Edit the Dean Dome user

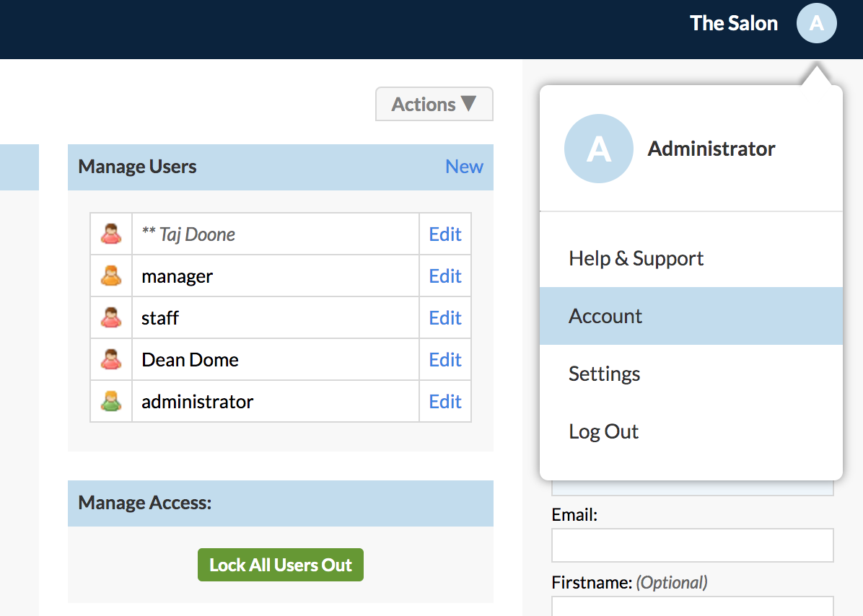(445, 360)
